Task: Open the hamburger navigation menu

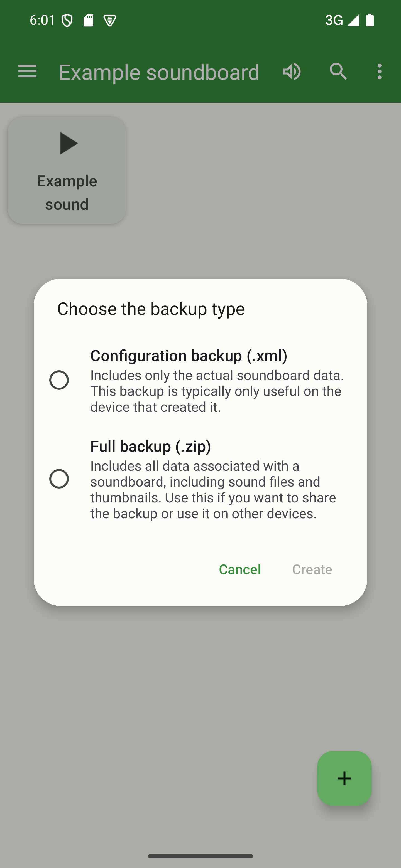Action: pos(27,71)
